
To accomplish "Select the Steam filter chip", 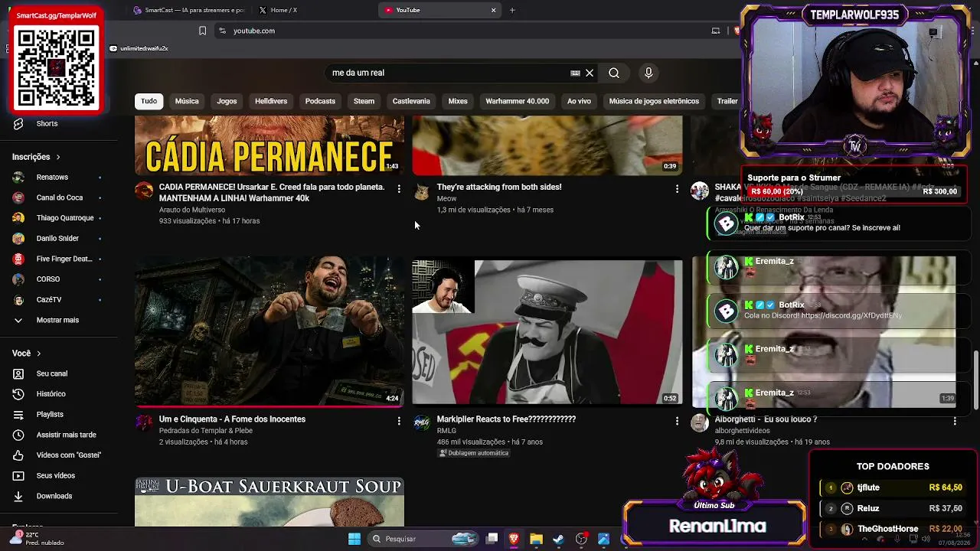I will tap(364, 101).
